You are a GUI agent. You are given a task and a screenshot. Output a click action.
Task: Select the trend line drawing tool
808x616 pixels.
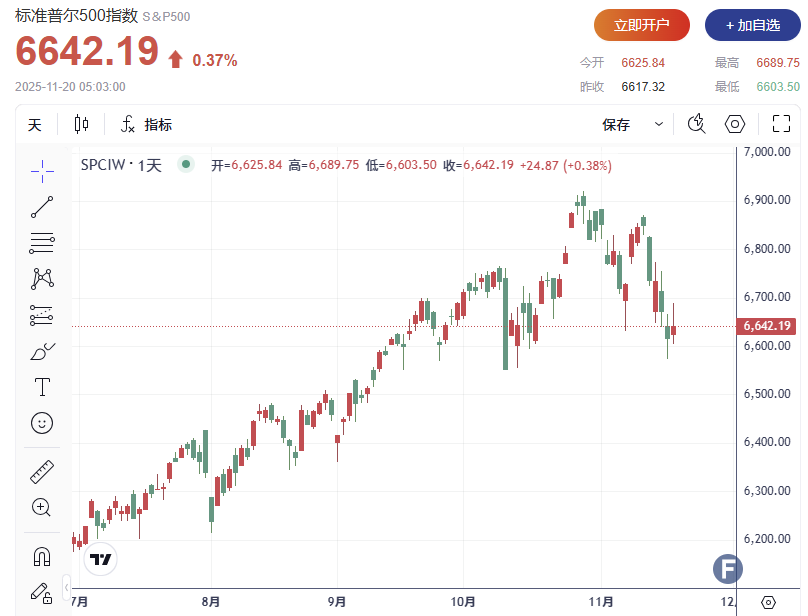[42, 207]
